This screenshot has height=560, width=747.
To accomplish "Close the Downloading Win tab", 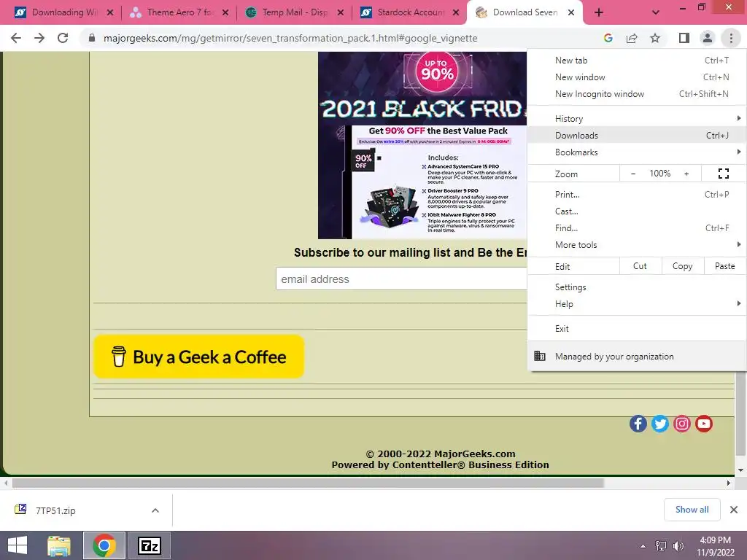I will tap(110, 12).
